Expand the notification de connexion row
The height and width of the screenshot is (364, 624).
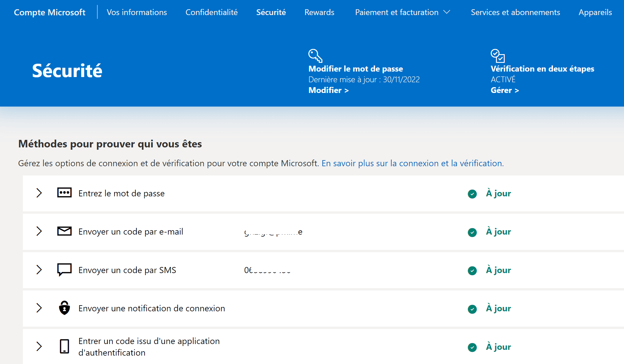[x=39, y=308]
